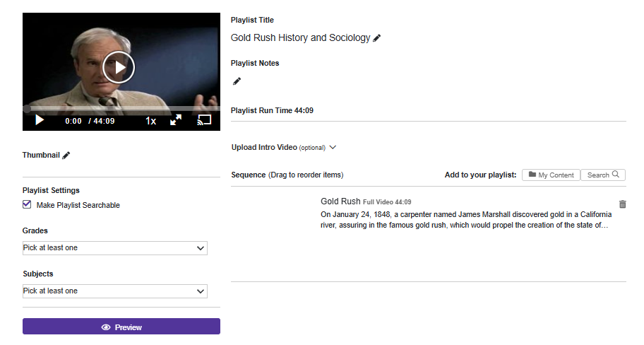This screenshot has width=644, height=345.
Task: Click the large play button over the video
Action: (119, 67)
